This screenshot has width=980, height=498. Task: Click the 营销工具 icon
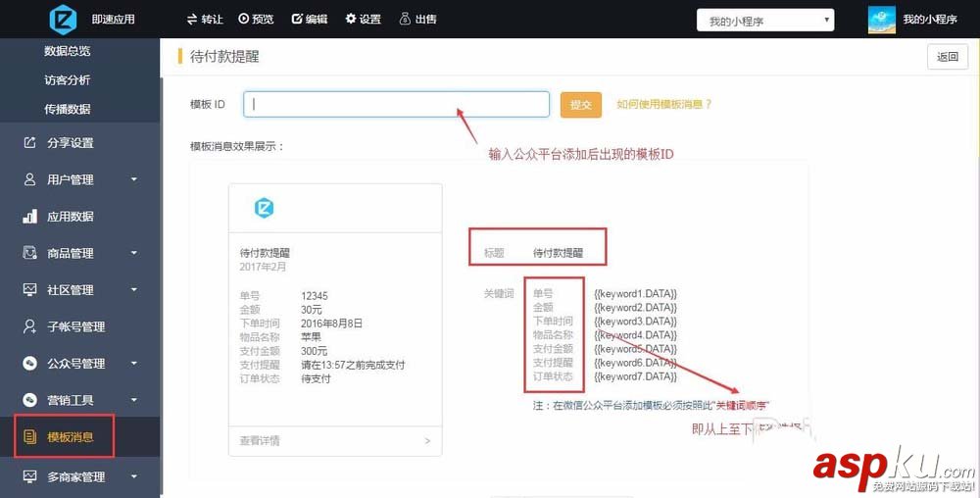[29, 400]
